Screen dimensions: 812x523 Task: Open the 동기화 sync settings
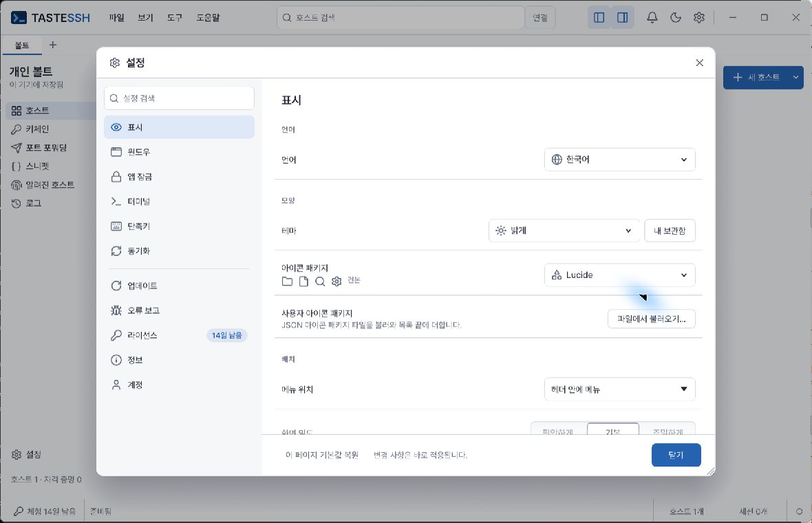tap(179, 251)
